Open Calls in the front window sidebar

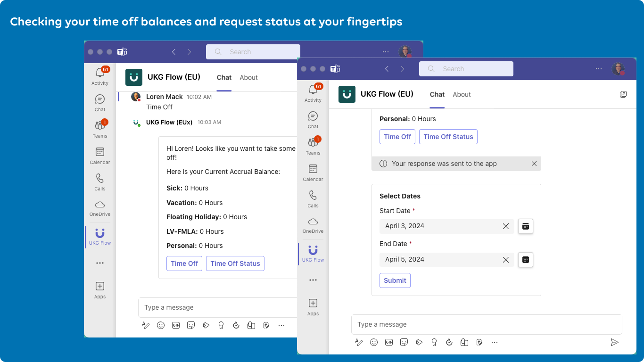(313, 199)
